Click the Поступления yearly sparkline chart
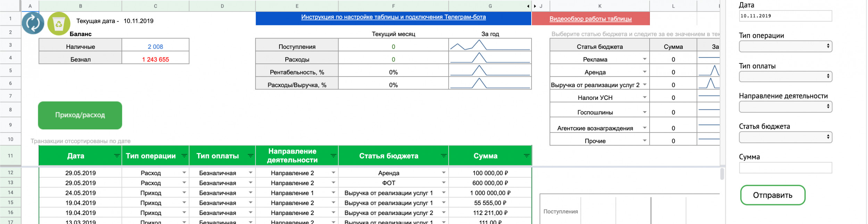 point(490,45)
